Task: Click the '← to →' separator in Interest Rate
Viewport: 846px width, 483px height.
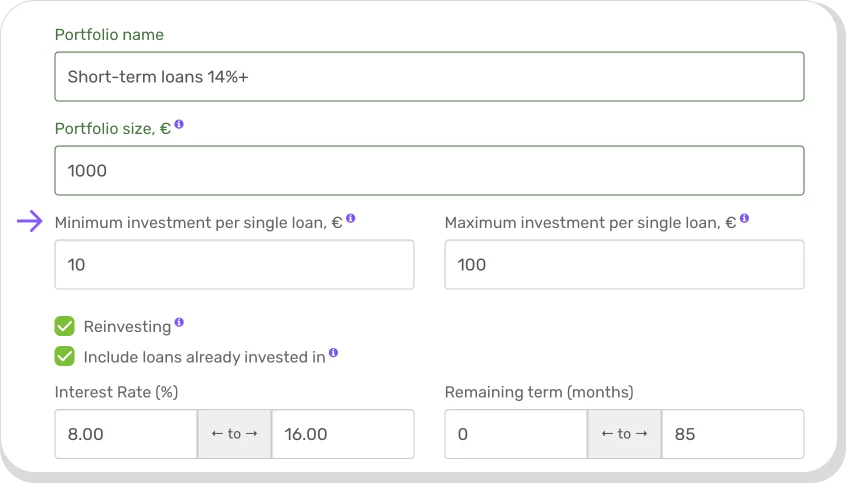Action: coord(234,434)
